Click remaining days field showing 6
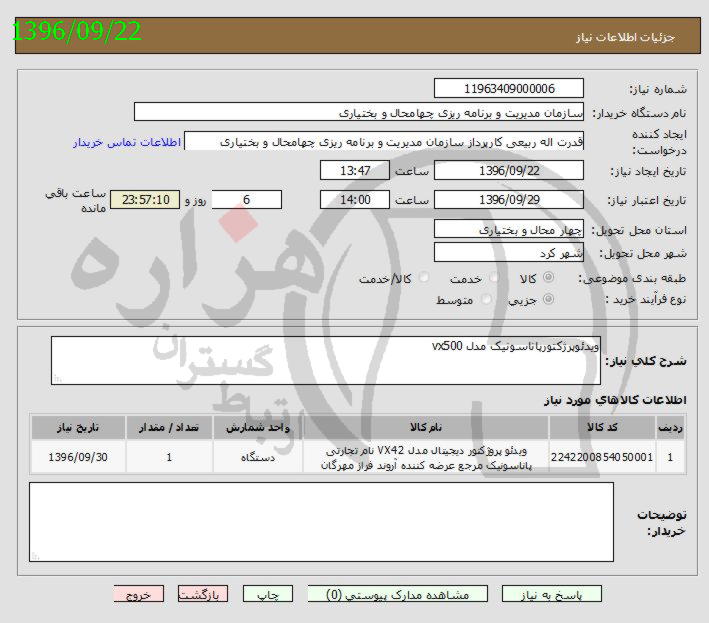Viewport: 709px width, 623px height. pos(247,199)
